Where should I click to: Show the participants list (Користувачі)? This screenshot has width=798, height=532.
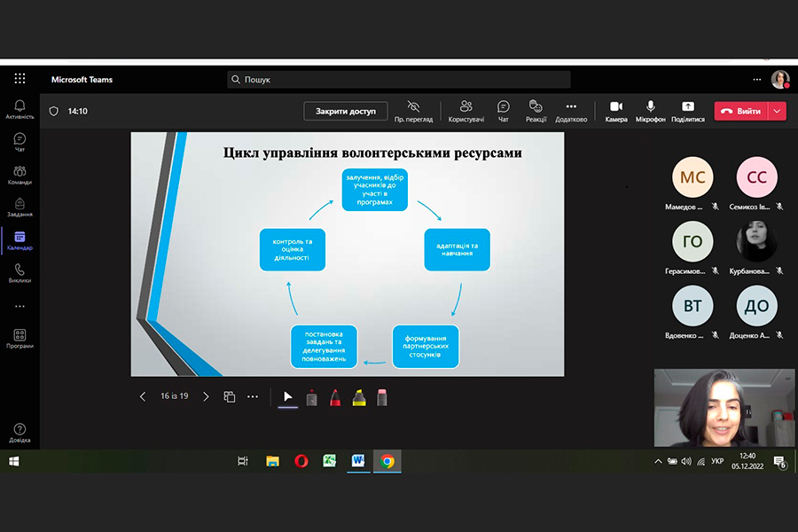click(x=466, y=107)
